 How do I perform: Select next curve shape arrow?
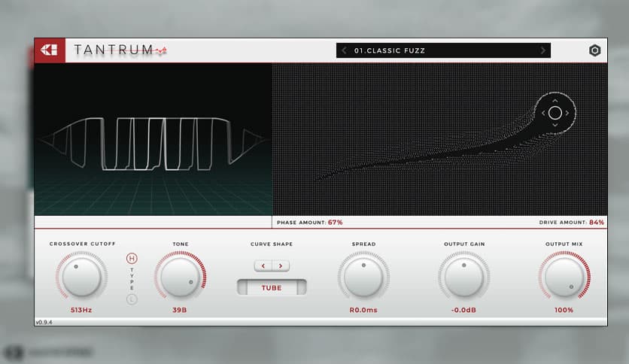click(281, 265)
